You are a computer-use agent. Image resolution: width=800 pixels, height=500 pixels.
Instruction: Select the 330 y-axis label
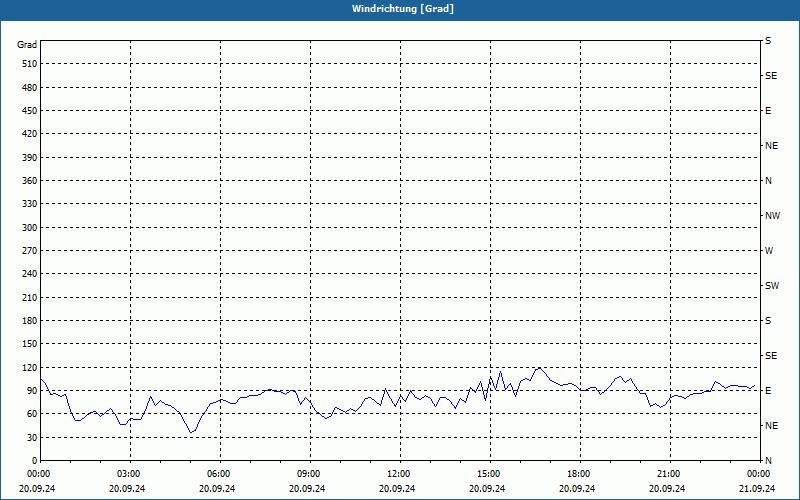(29, 204)
